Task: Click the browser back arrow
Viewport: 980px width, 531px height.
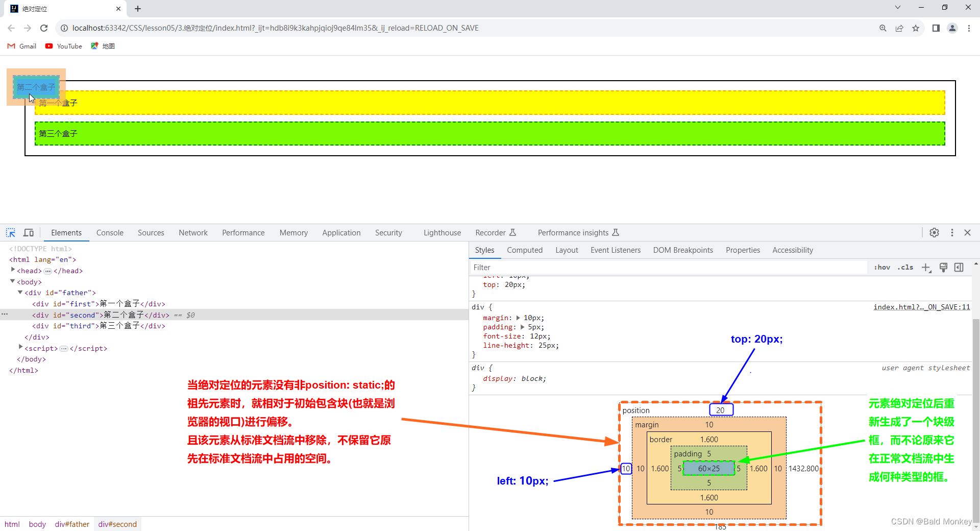Action: click(11, 28)
